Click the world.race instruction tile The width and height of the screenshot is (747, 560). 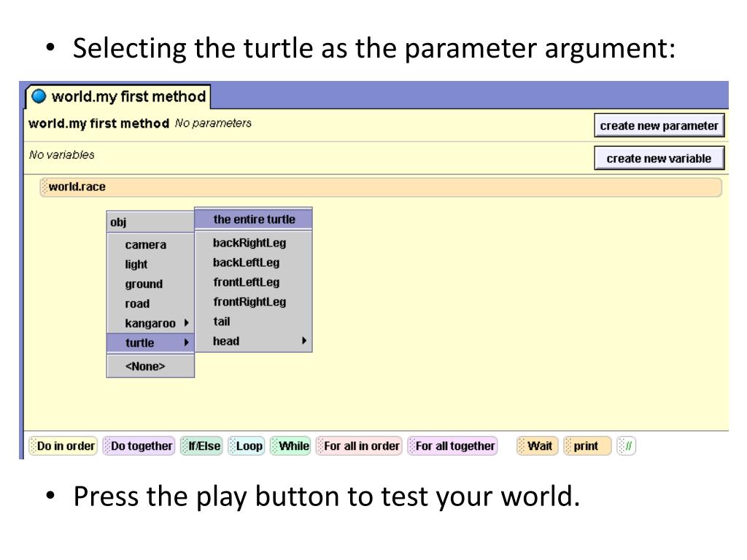click(x=381, y=187)
